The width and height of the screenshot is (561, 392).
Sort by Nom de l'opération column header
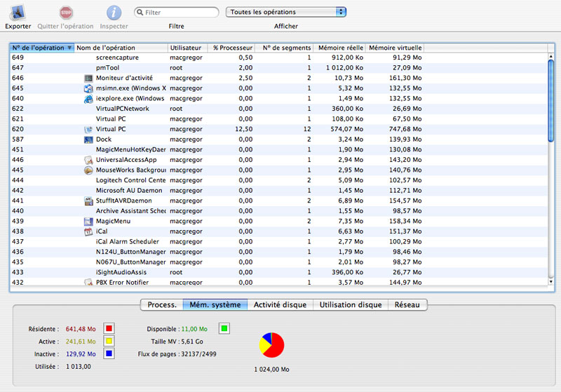click(121, 48)
